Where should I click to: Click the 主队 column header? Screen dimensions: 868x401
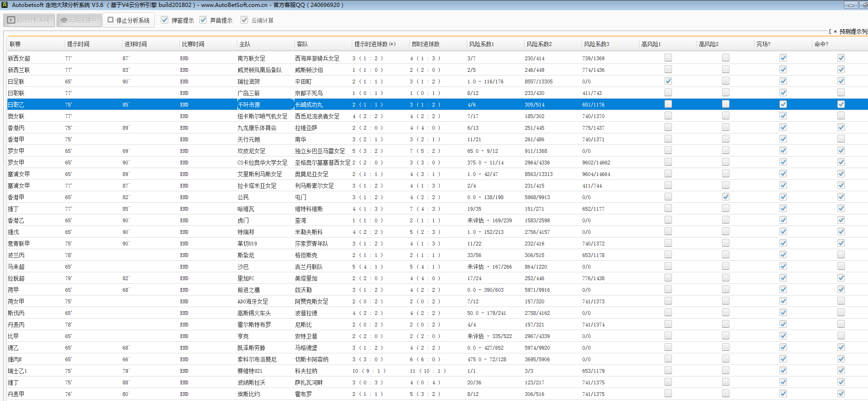(245, 44)
